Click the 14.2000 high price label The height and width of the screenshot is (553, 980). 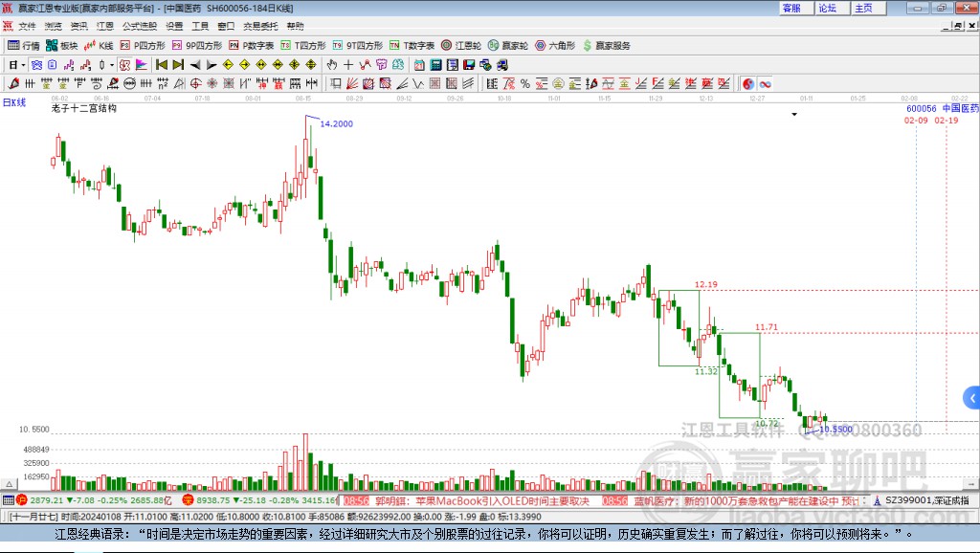336,123
